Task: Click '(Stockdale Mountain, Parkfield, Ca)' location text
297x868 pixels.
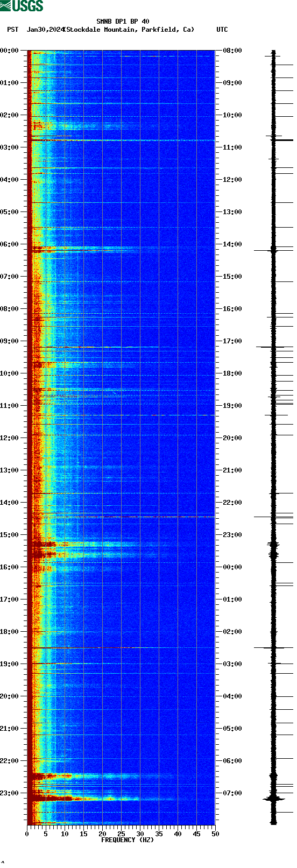Action: 129,30
